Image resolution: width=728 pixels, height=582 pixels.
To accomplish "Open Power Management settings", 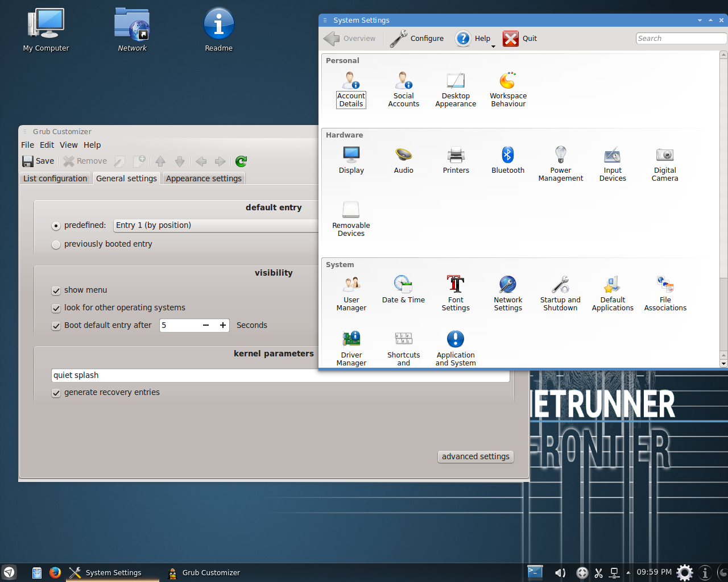I will [x=560, y=164].
